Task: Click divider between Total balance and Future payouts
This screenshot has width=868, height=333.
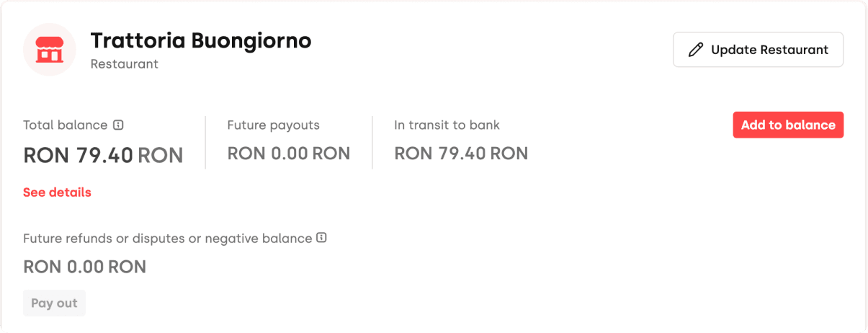Action: [205, 142]
